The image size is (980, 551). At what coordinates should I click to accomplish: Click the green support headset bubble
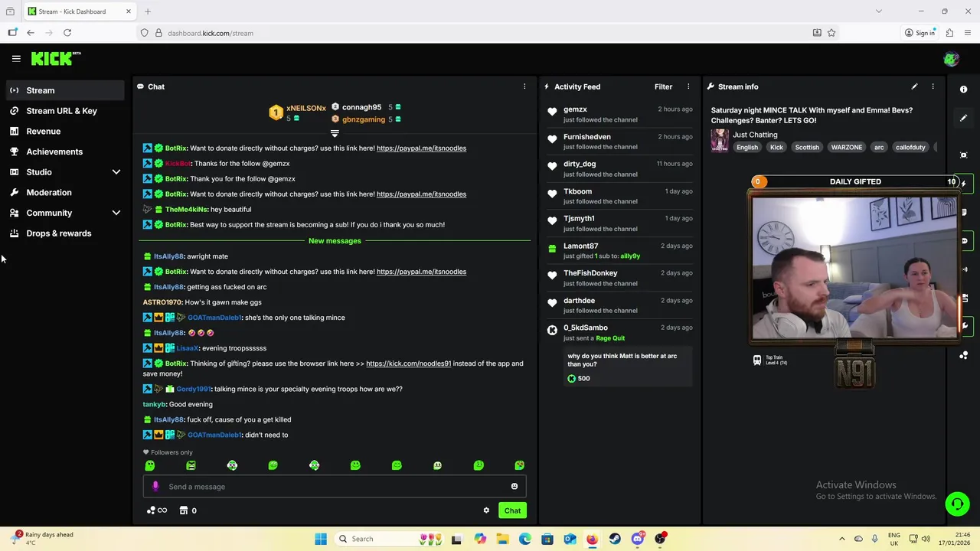[957, 504]
